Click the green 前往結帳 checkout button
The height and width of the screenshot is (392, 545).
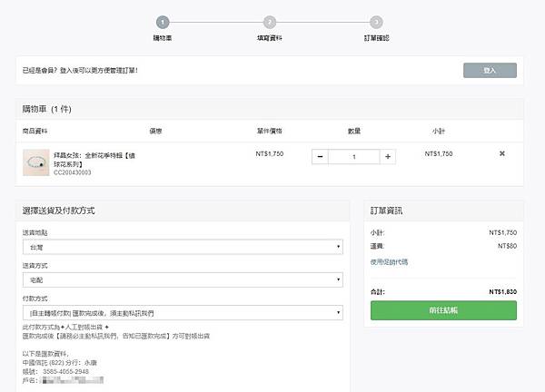tap(443, 310)
